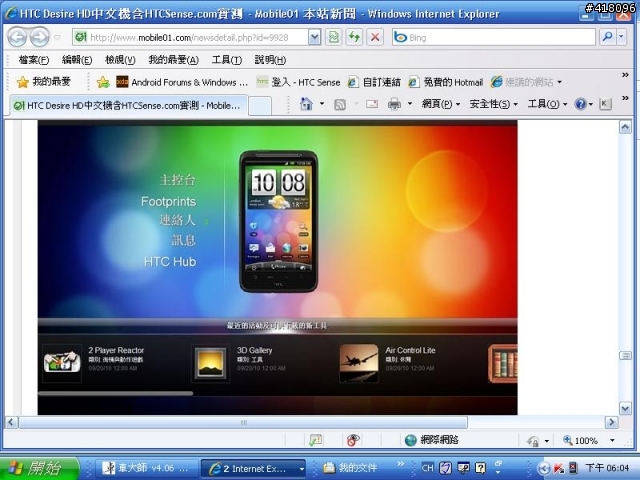Open the 工具(O) command bar dropdown
The height and width of the screenshot is (480, 640).
click(547, 104)
